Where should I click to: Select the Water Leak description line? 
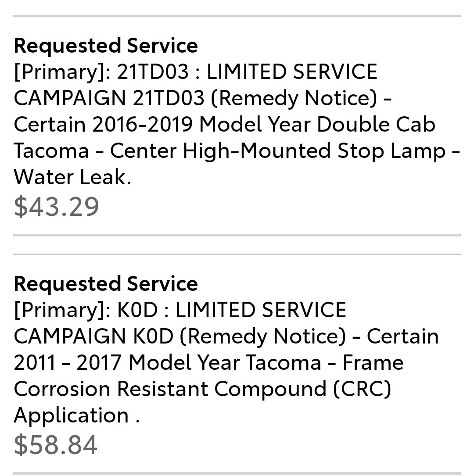72,177
